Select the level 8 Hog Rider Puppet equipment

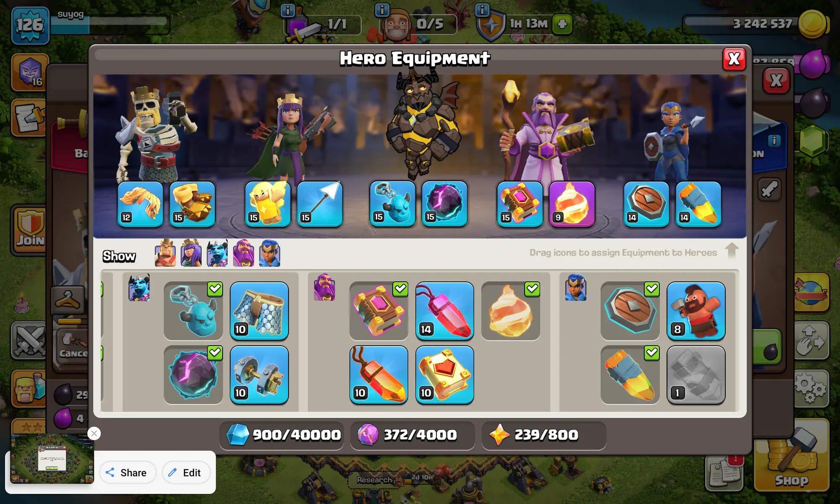[696, 311]
